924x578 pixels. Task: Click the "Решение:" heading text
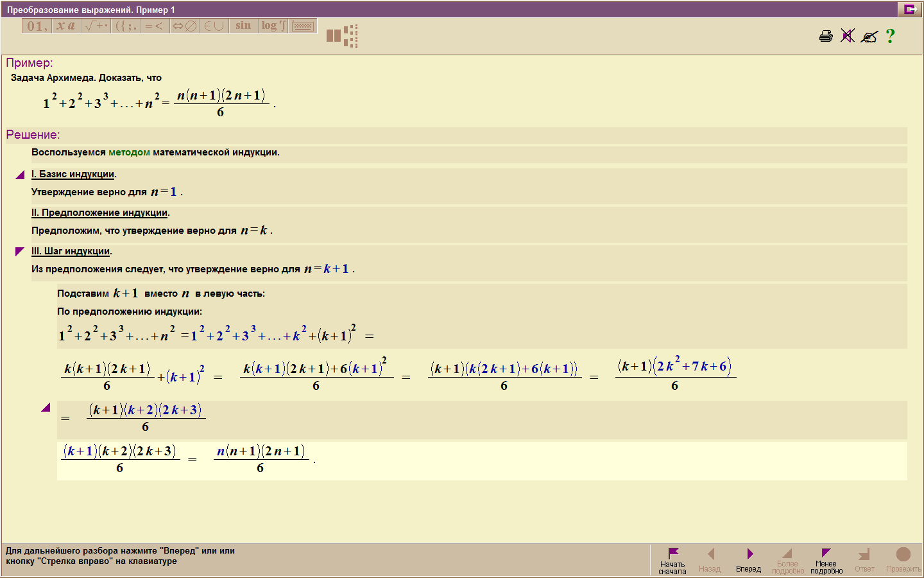(x=33, y=135)
